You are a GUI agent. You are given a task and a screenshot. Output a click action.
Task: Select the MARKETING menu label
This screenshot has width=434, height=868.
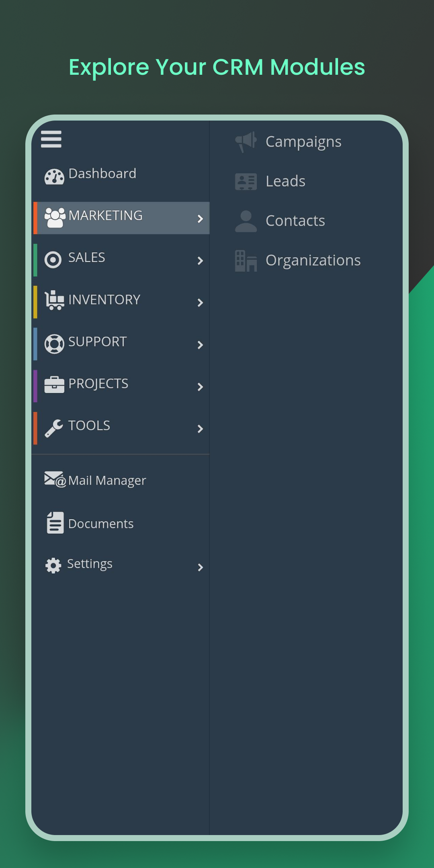(x=106, y=215)
